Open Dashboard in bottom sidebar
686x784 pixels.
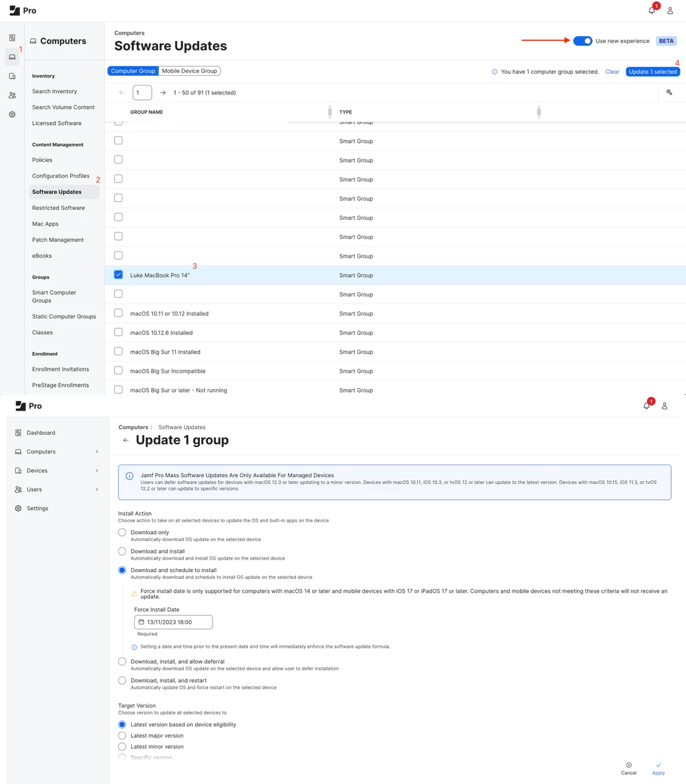(x=41, y=433)
